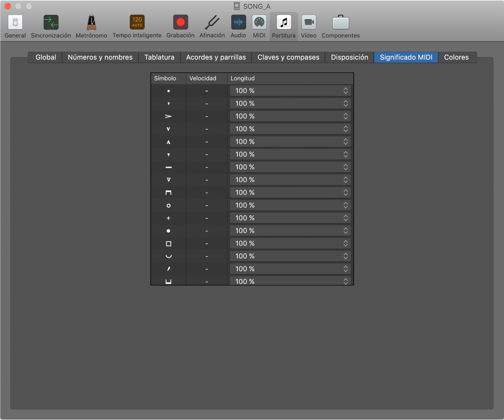The width and height of the screenshot is (504, 420).
Task: Open the General settings pane
Action: pyautogui.click(x=15, y=23)
